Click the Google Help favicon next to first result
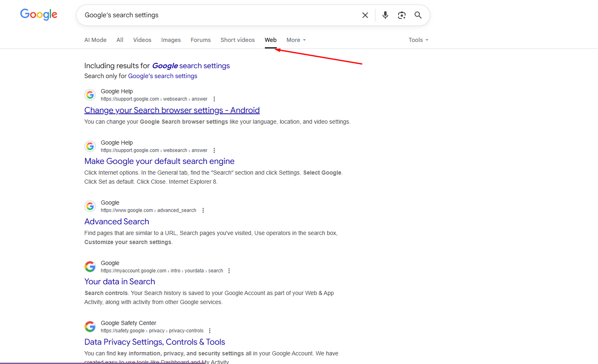 tap(90, 94)
